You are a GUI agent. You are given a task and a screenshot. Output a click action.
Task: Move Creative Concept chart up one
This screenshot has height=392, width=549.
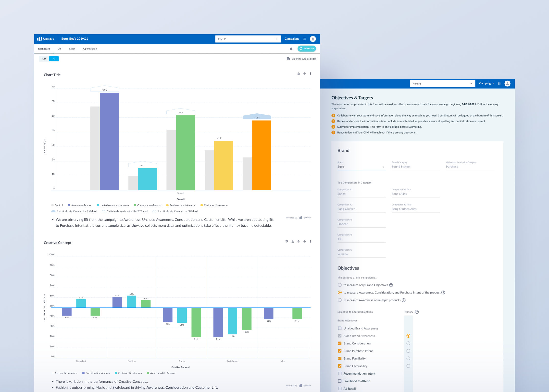[299, 241]
